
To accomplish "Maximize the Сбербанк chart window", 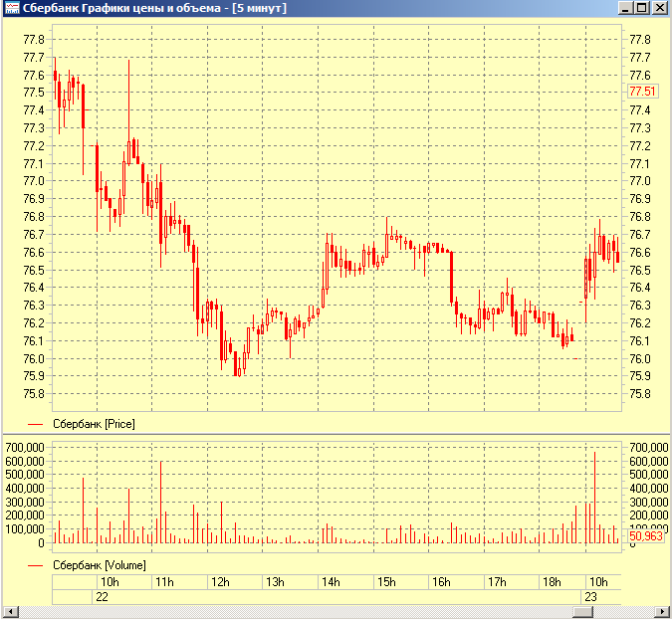I will point(642,8).
